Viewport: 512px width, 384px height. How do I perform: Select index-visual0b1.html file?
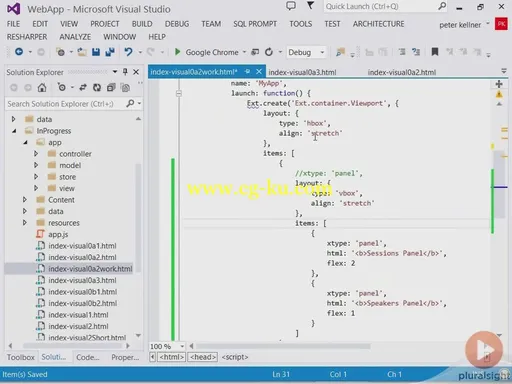pyautogui.click(x=83, y=292)
